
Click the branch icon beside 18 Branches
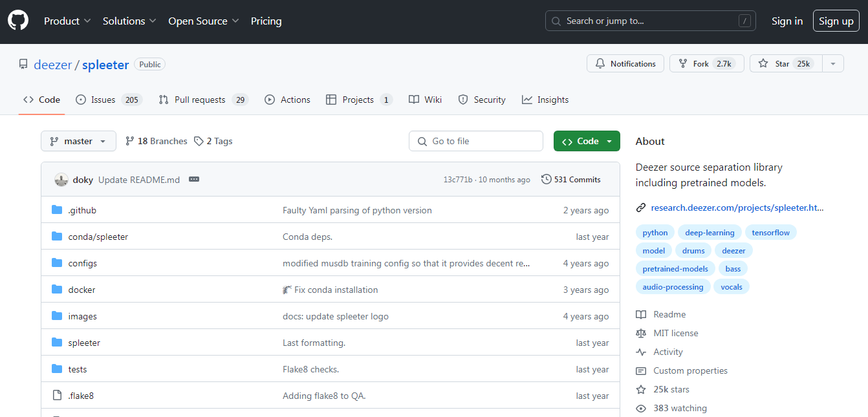[x=130, y=141]
